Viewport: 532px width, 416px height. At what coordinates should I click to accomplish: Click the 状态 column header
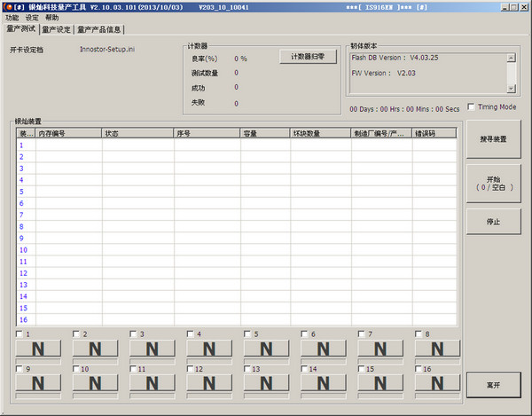click(137, 133)
